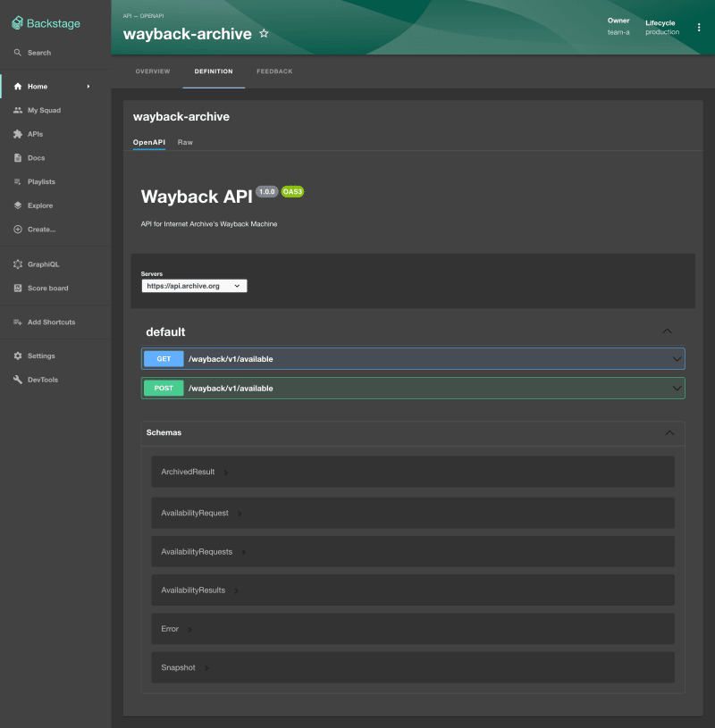Open Create... from the sidebar
Screen dimensions: 715x728
click(41, 230)
